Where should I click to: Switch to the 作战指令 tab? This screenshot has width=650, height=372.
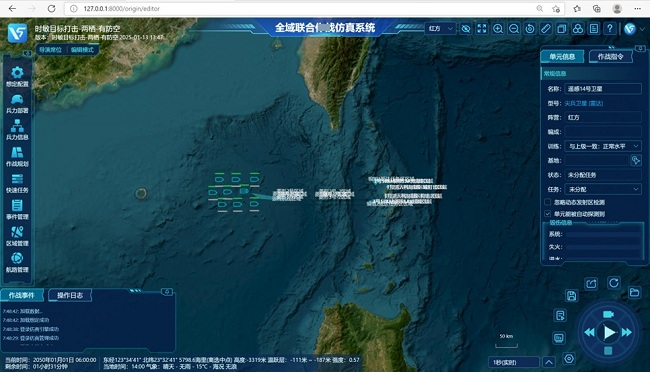click(x=611, y=56)
